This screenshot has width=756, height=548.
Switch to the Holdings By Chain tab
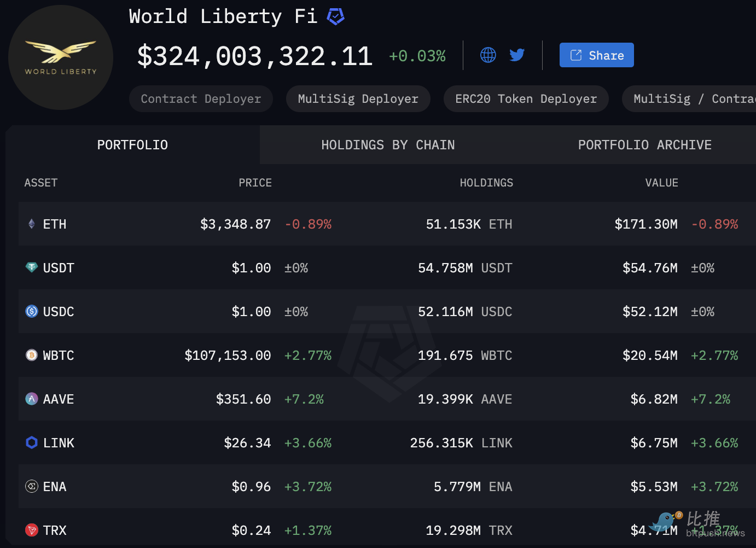tap(388, 145)
